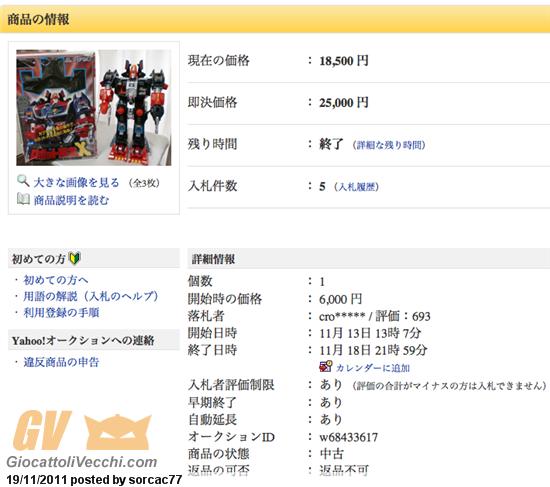Click the open book icon near 商品説明を読む
The height and width of the screenshot is (487, 550).
(23, 199)
